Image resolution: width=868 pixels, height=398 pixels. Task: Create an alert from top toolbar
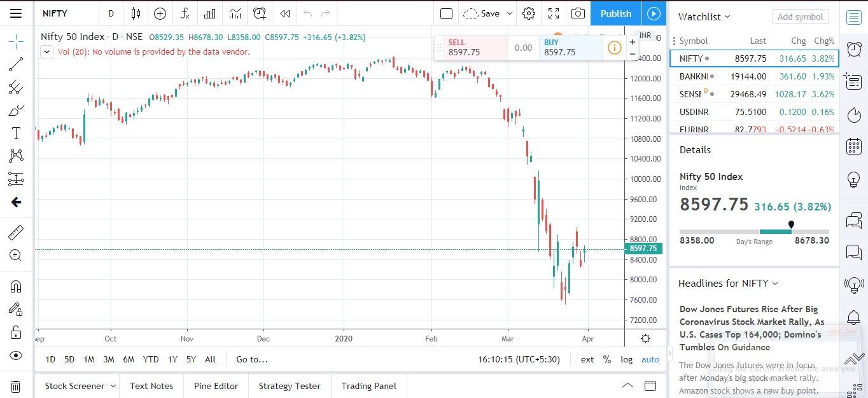point(260,13)
